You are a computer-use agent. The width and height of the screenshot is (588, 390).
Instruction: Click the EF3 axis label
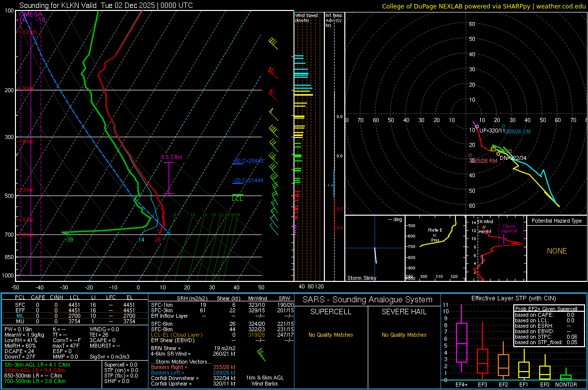(482, 385)
